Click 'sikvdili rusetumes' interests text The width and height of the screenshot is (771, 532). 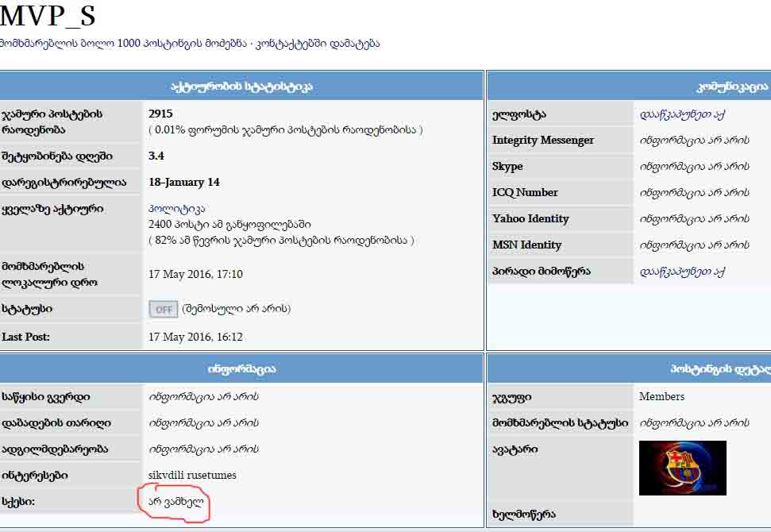tap(192, 475)
